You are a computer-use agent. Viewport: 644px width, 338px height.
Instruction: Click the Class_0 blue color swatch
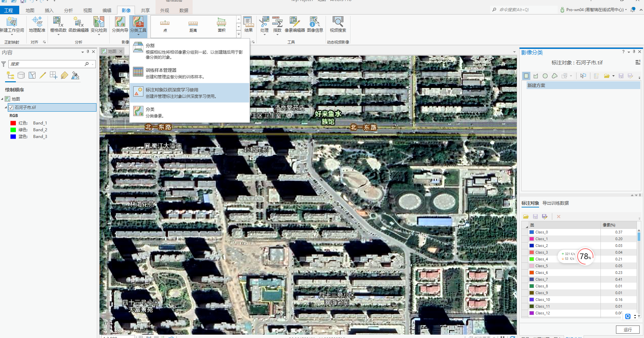pos(532,232)
